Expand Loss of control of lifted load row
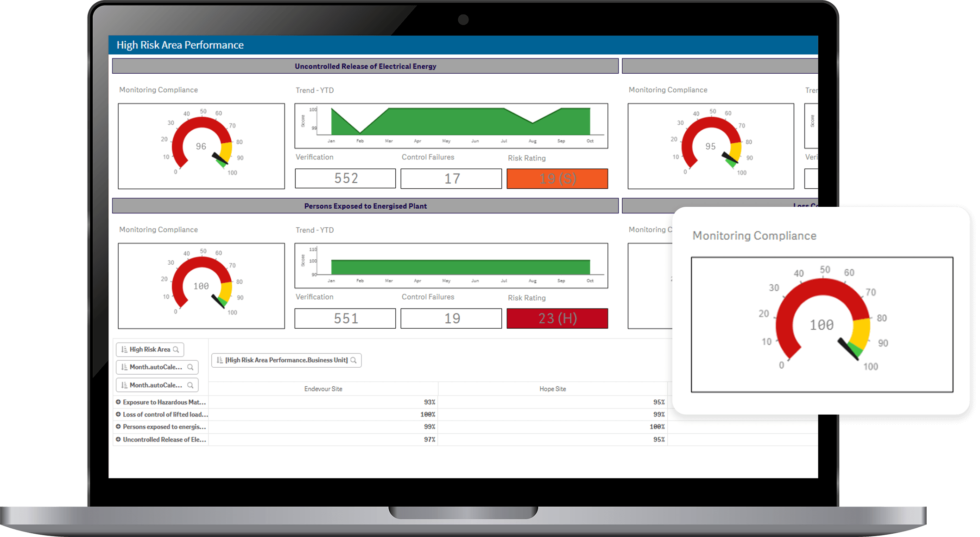The width and height of the screenshot is (980, 537). click(118, 415)
